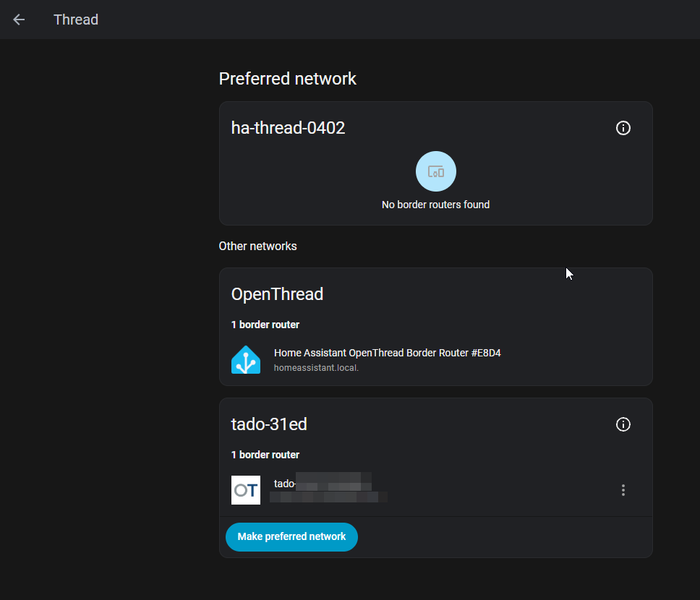The height and width of the screenshot is (600, 700).
Task: Click the Thread page title
Action: pyautogui.click(x=76, y=20)
